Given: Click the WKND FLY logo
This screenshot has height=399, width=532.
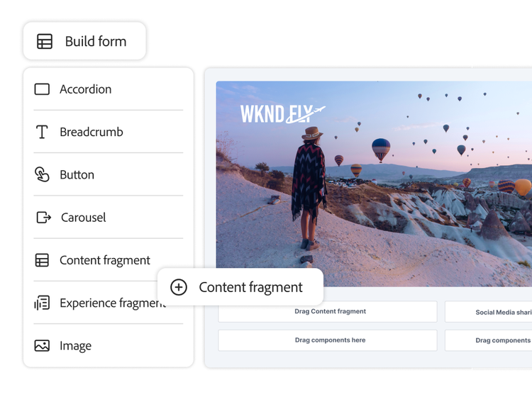Looking at the screenshot, I should click(282, 113).
